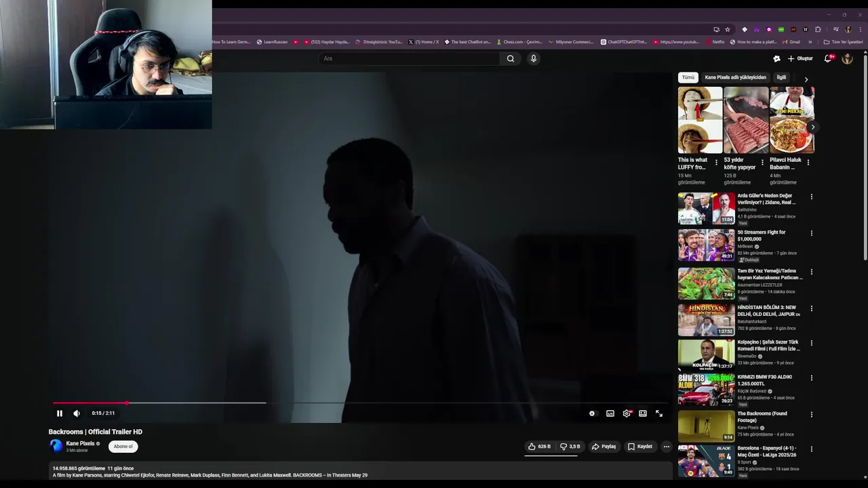The height and width of the screenshot is (488, 868).
Task: Pause the Backrooms trailer video
Action: (x=59, y=413)
